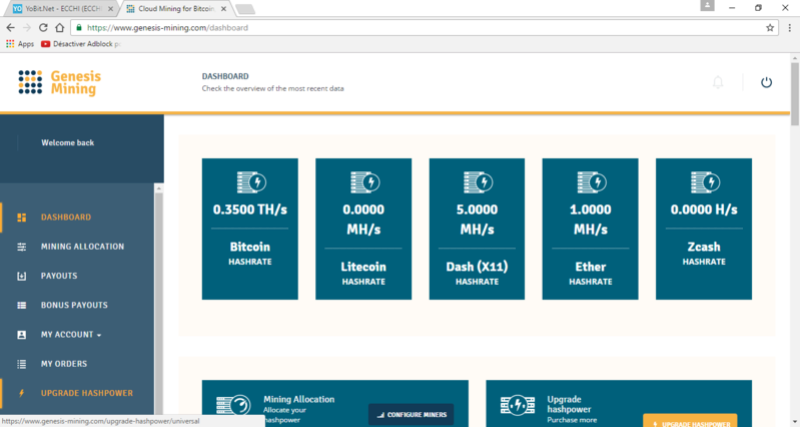The image size is (800, 427).
Task: Click the browser address bar
Action: click(423, 28)
